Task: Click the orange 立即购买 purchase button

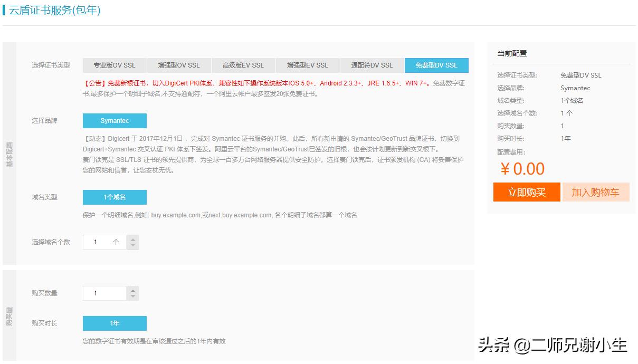Action: click(x=526, y=192)
